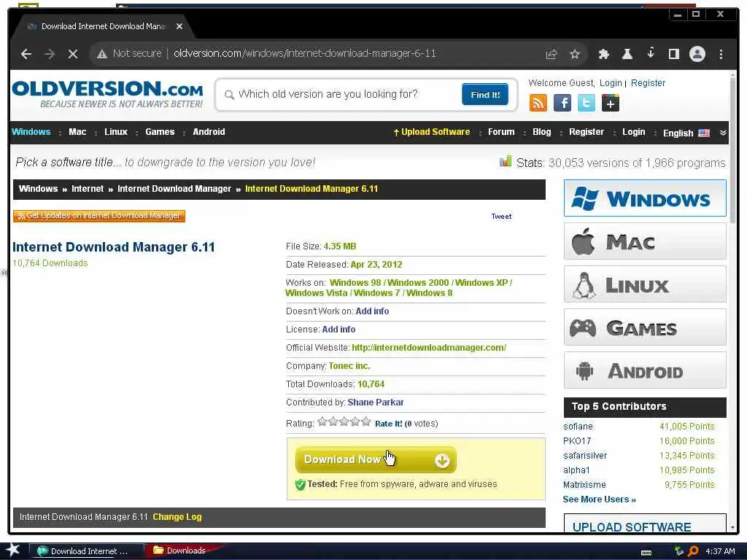Switch to Downloads folder in taskbar
Screen dimensions: 747x560
[x=181, y=551]
